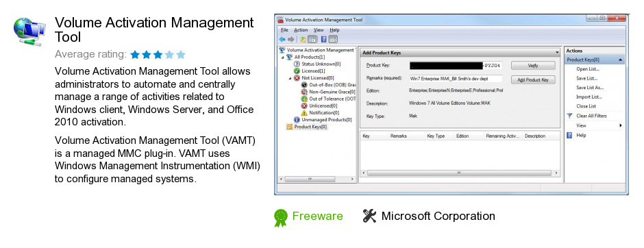Click the Out-of-Box Grace clock icon
The width and height of the screenshot is (644, 248).
pos(304,85)
